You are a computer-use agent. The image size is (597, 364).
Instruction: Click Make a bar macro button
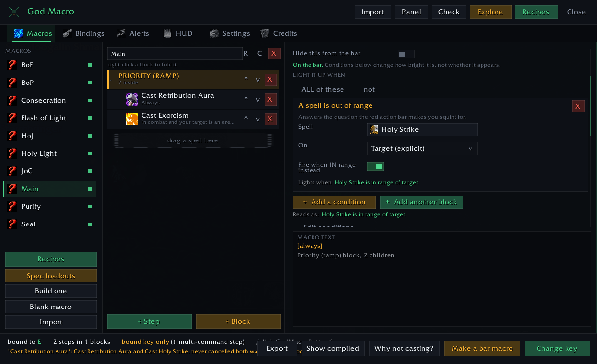coord(482,348)
